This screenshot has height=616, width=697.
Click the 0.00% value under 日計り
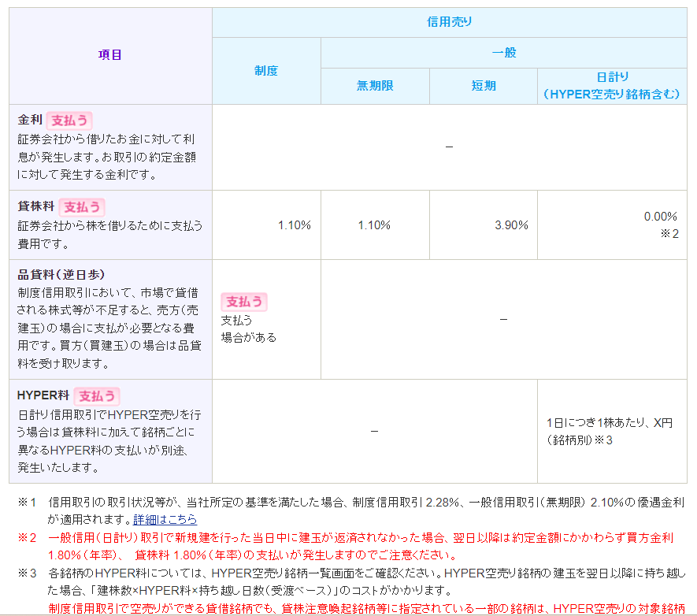click(661, 217)
